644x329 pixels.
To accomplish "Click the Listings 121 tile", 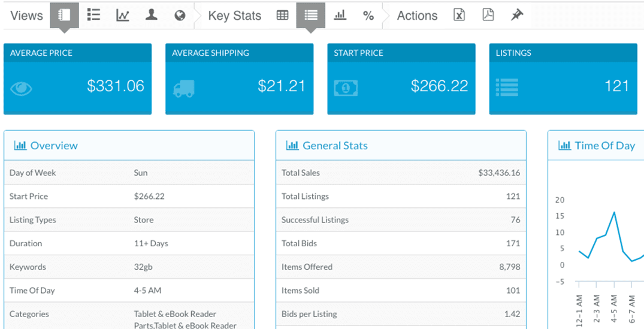I will 563,79.
